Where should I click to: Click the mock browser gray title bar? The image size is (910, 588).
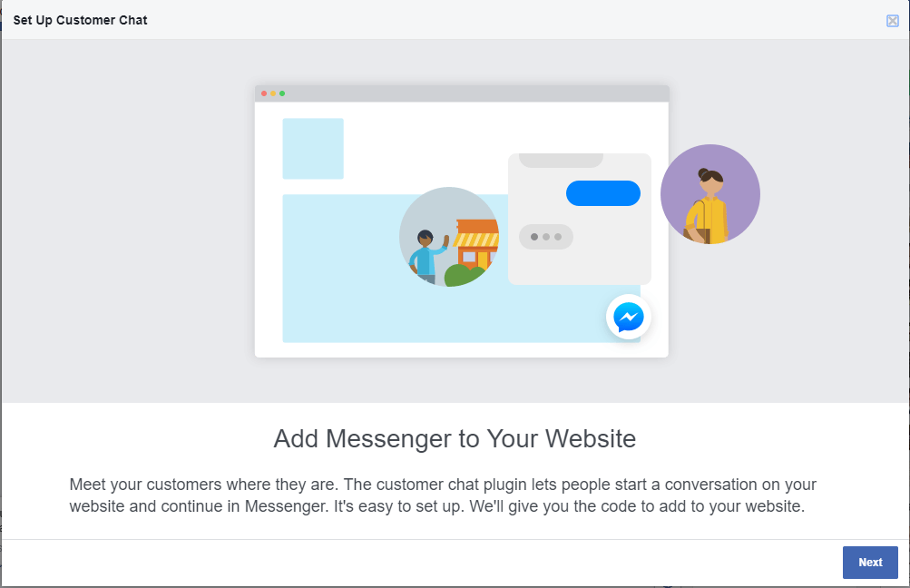coord(462,93)
